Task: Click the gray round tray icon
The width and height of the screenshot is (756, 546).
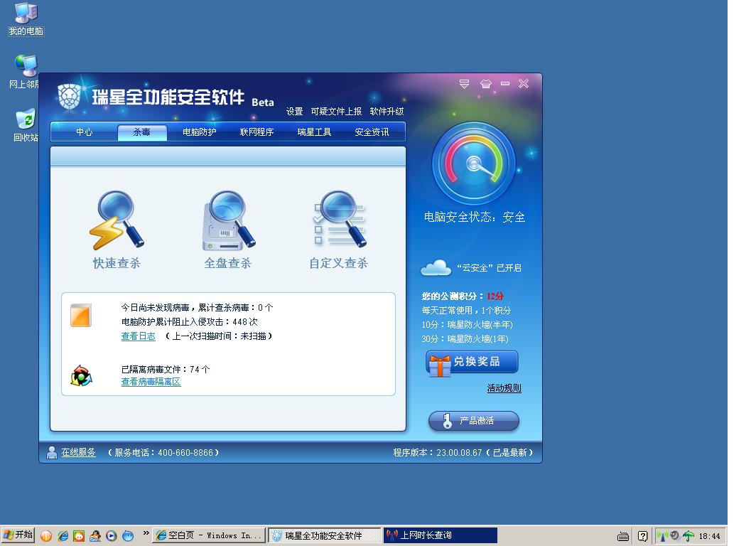Action: pyautogui.click(x=674, y=535)
